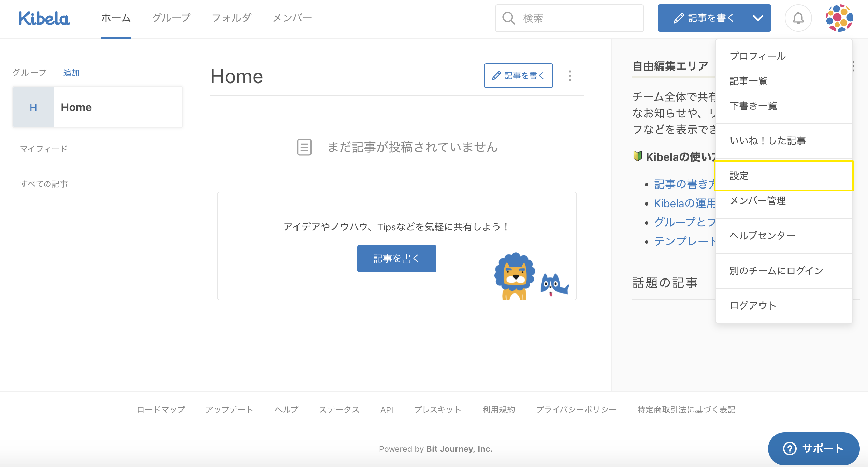Click the outlined 記事を書く button beside Home
Screen dimensions: 868x467
tap(518, 76)
